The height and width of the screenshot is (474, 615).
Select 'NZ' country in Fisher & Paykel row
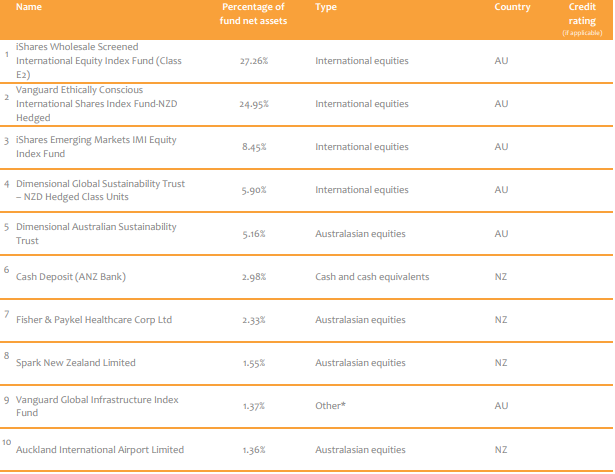tap(501, 320)
